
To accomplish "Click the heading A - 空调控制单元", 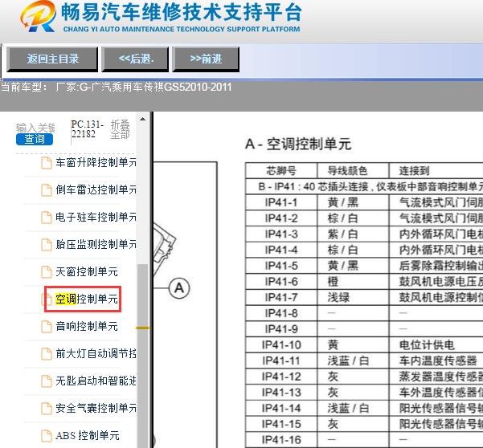I will [298, 144].
